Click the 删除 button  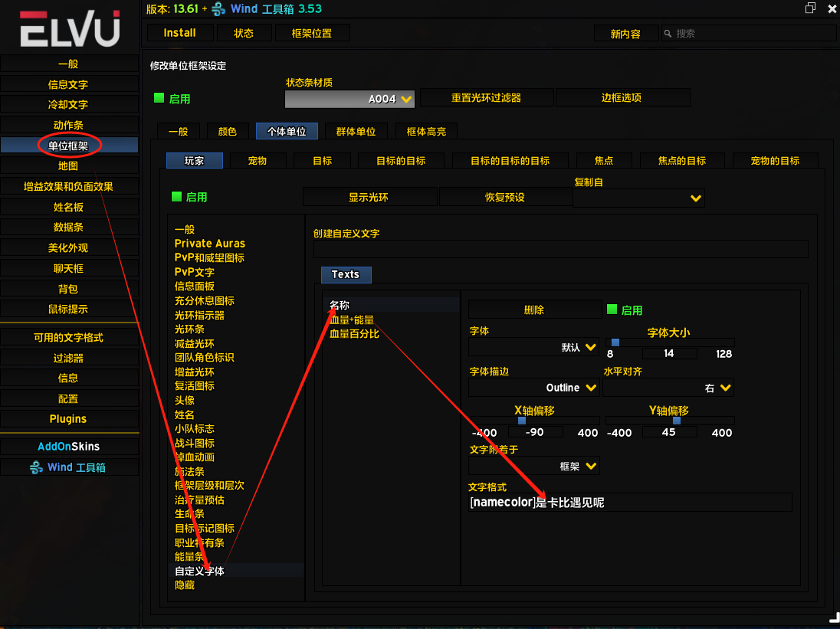click(534, 310)
